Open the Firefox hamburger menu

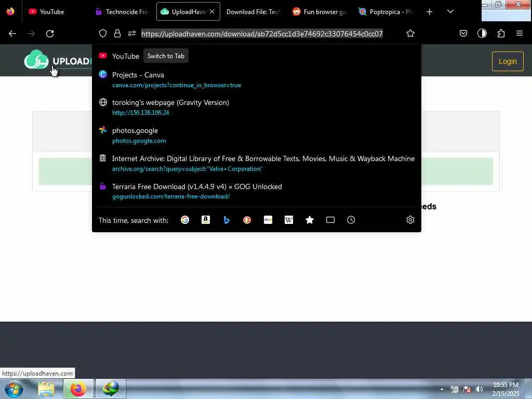[520, 33]
